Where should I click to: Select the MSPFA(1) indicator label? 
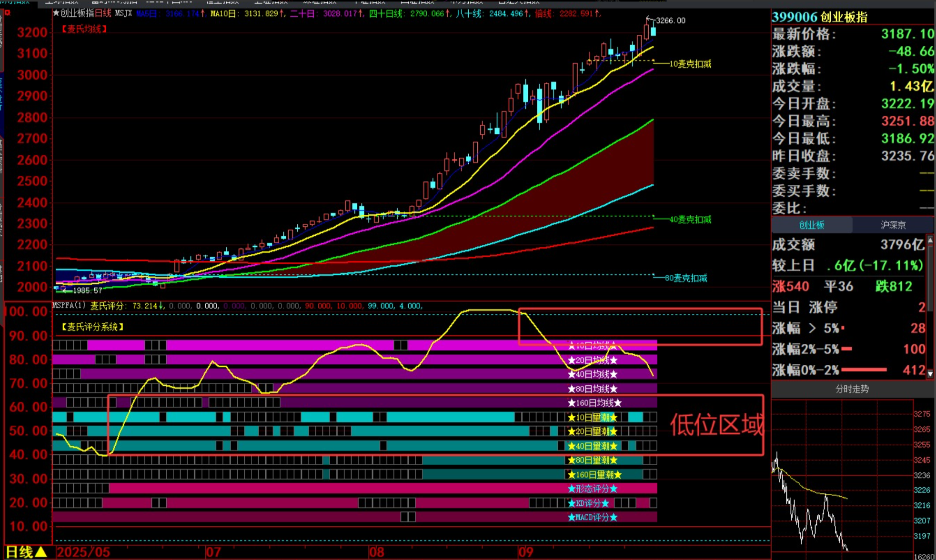69,305
